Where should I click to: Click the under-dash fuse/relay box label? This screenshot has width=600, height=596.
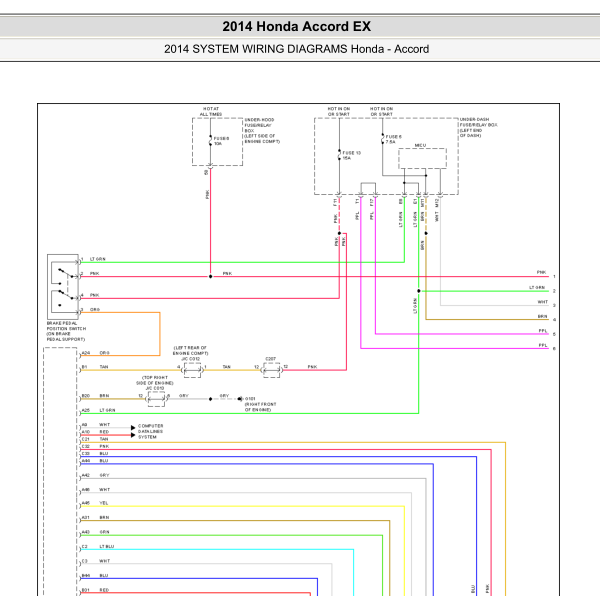tap(478, 127)
